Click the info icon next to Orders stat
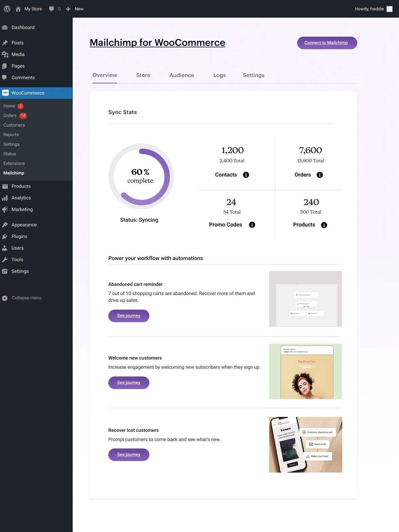The width and height of the screenshot is (399, 532). [320, 175]
